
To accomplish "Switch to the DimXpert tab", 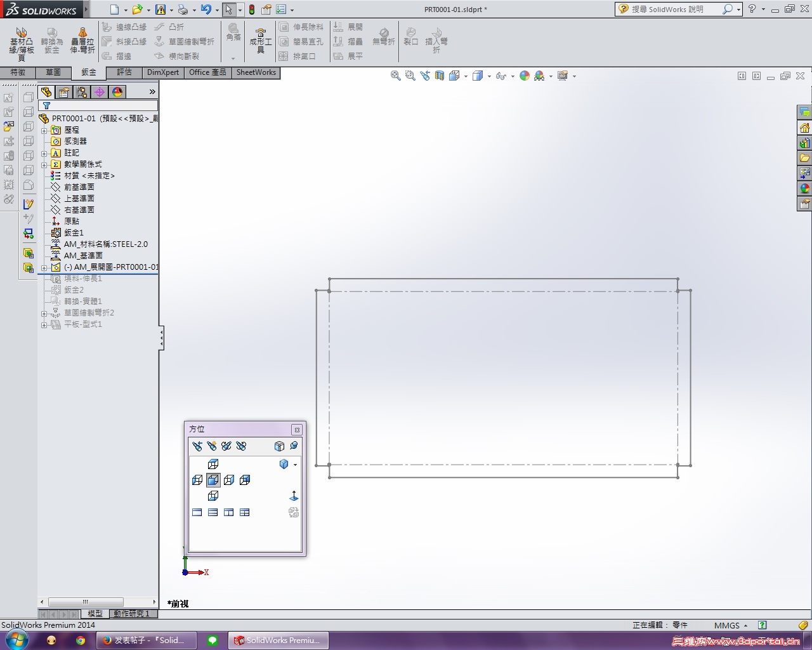I will [163, 72].
